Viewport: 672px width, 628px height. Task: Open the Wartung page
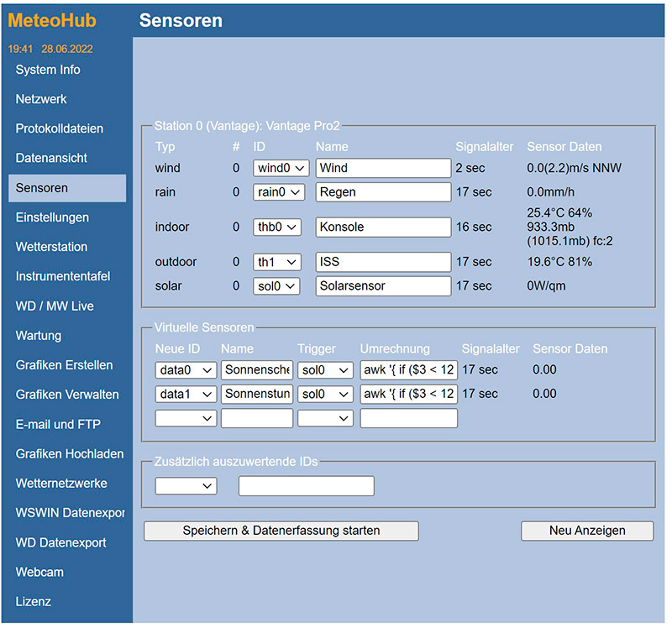point(38,336)
